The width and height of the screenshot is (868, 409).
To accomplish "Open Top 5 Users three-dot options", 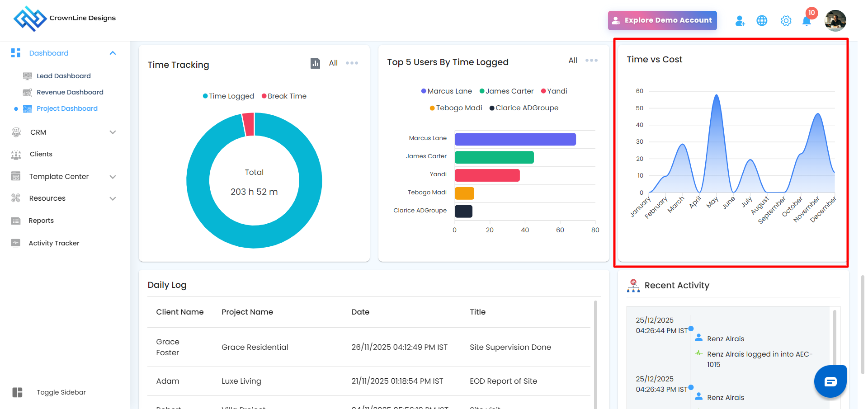I will point(591,61).
